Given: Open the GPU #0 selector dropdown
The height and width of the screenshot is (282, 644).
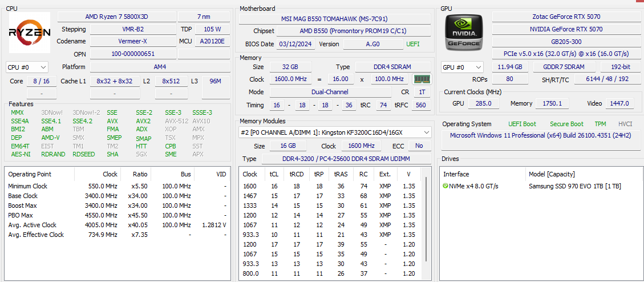Looking at the screenshot, I should pyautogui.click(x=463, y=67).
